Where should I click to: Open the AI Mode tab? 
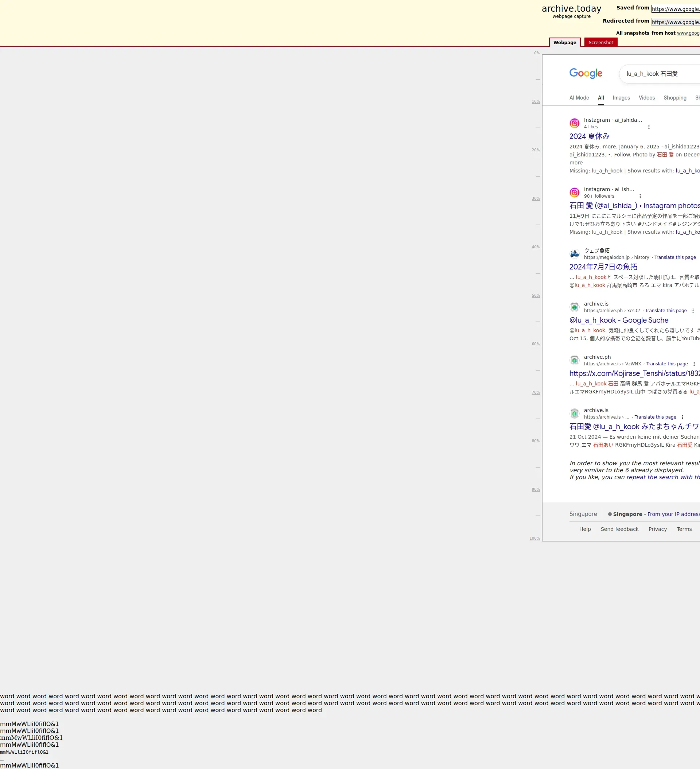579,98
